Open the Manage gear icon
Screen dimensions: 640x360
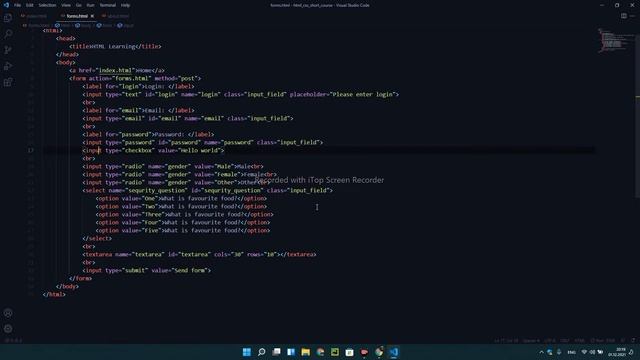click(8, 329)
